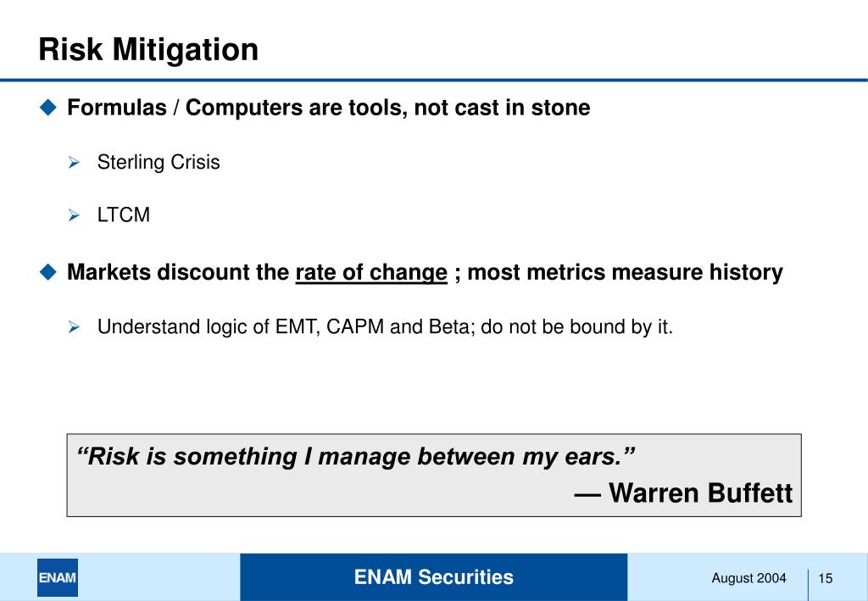Click the Formulas / Computers are tools heading
The width and height of the screenshot is (868, 601).
coord(329,108)
